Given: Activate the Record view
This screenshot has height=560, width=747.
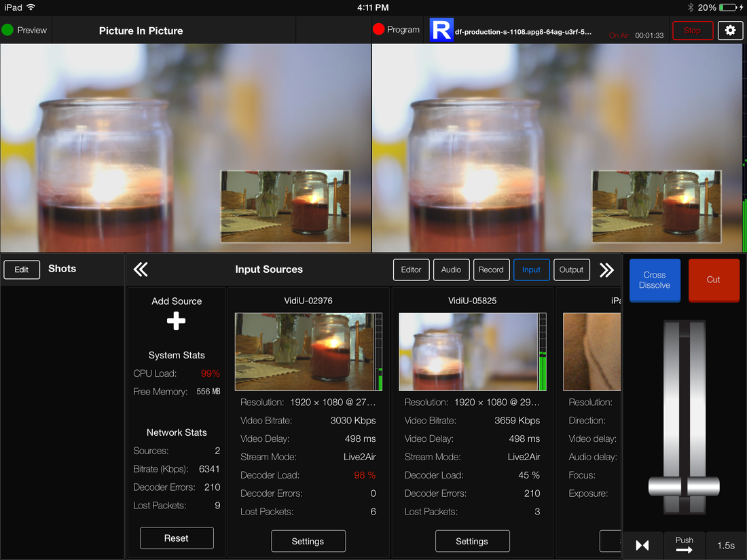Looking at the screenshot, I should pyautogui.click(x=491, y=269).
